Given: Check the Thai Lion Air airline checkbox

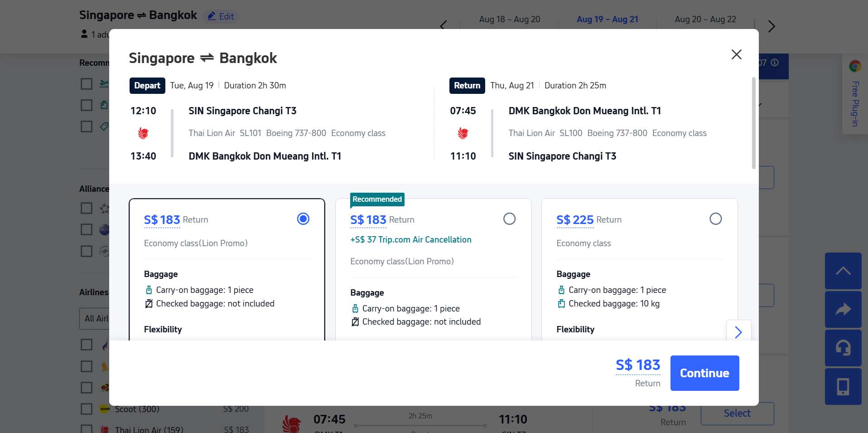Looking at the screenshot, I should [86, 429].
